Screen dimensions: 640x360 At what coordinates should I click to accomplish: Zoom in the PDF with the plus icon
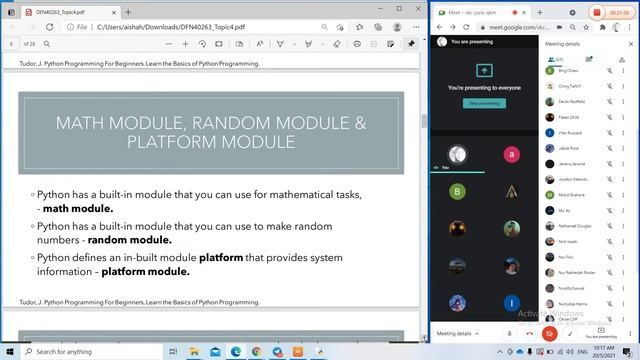[185, 44]
